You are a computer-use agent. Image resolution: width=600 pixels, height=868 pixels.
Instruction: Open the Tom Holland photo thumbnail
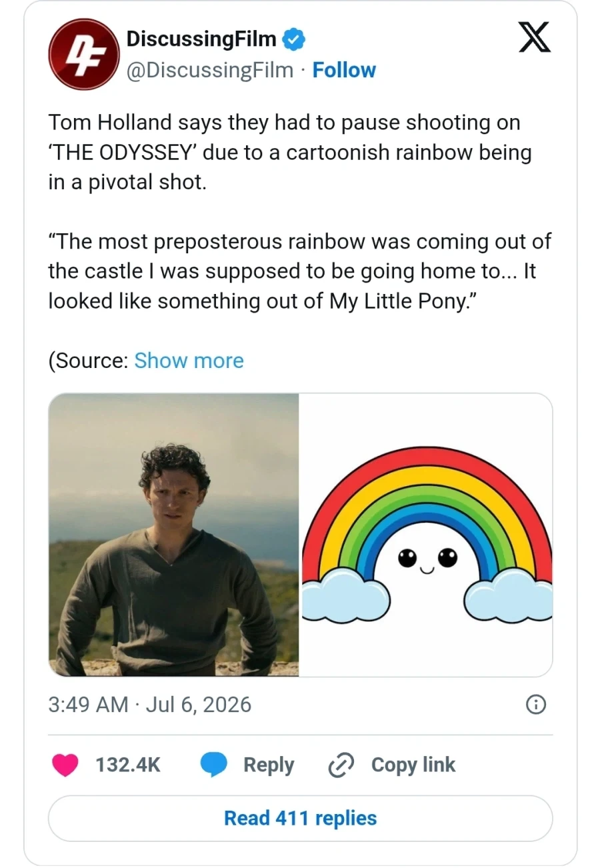(x=174, y=535)
